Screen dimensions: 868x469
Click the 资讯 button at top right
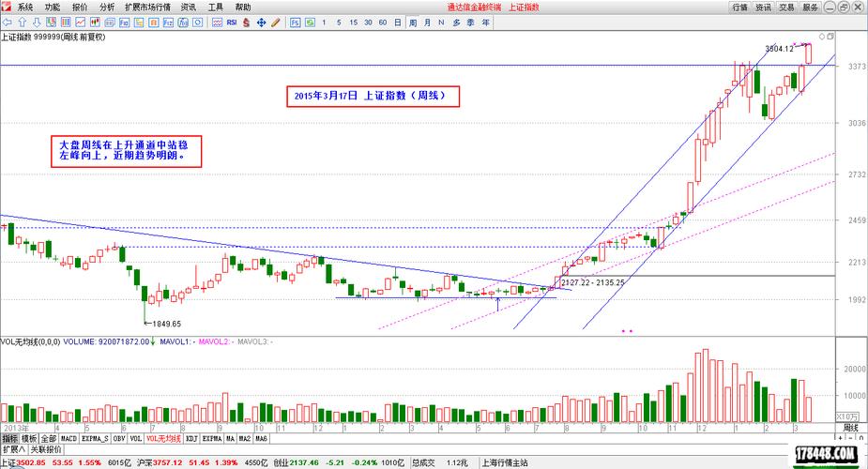(x=764, y=8)
